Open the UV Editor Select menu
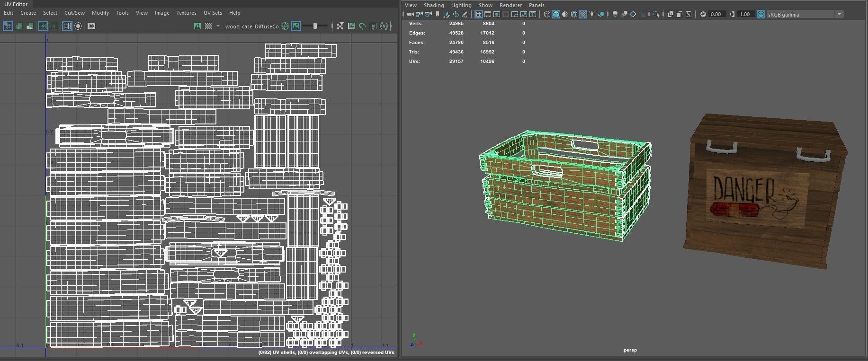The image size is (868, 361). pyautogui.click(x=50, y=13)
